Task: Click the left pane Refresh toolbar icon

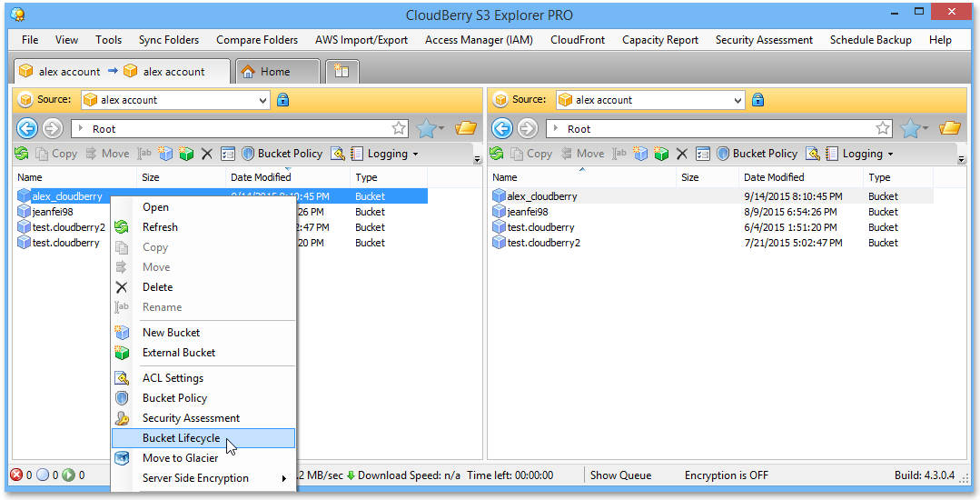Action: (x=21, y=154)
